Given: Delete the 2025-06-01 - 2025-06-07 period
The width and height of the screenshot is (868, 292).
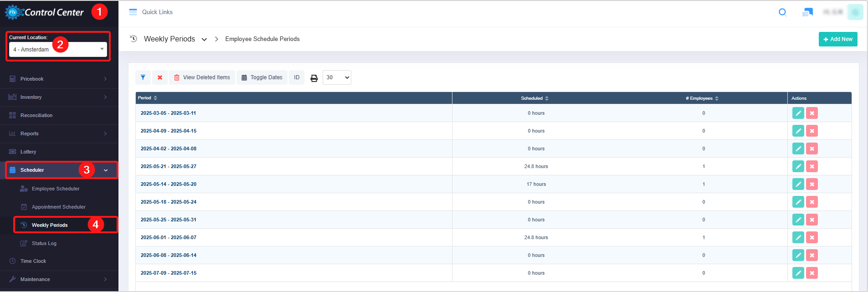Looking at the screenshot, I should 812,237.
